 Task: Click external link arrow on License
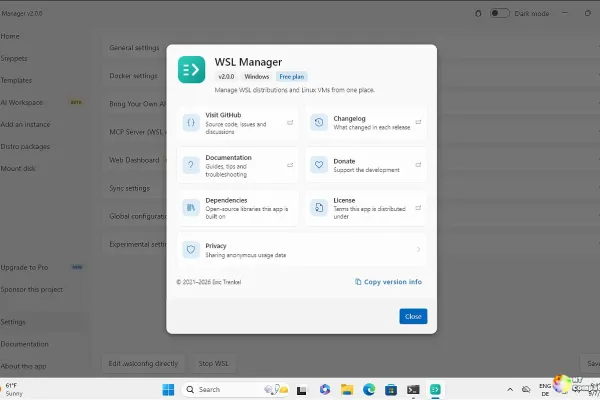(418, 208)
